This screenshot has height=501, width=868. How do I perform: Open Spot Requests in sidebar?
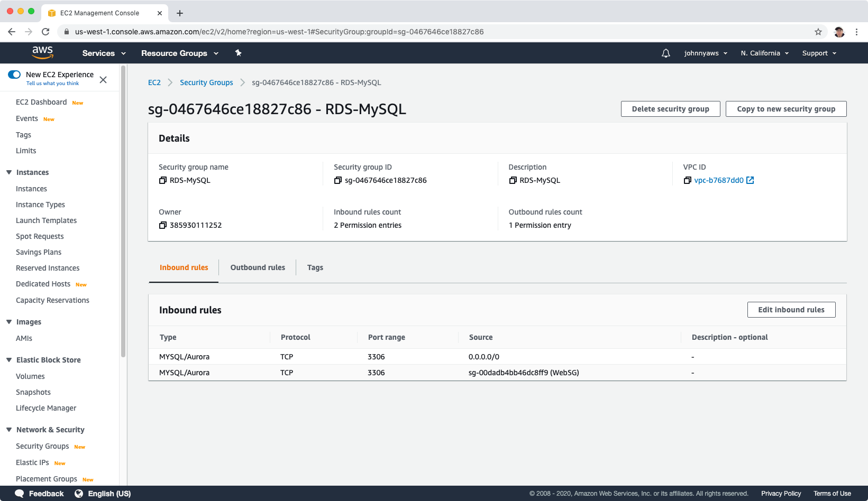tap(40, 236)
